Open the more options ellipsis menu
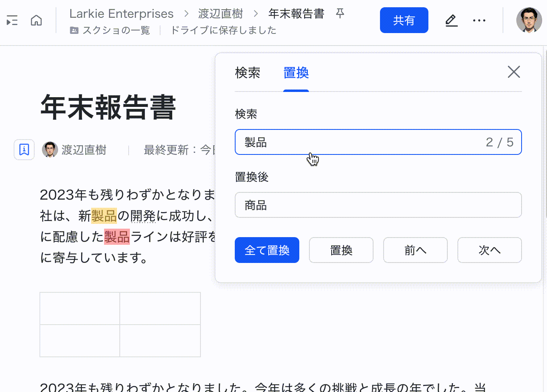 point(479,20)
